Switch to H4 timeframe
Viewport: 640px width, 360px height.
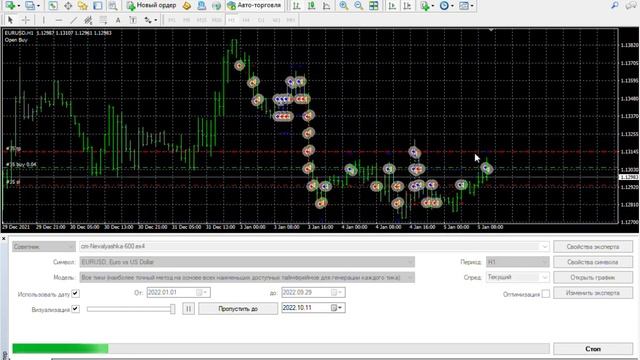tap(246, 20)
